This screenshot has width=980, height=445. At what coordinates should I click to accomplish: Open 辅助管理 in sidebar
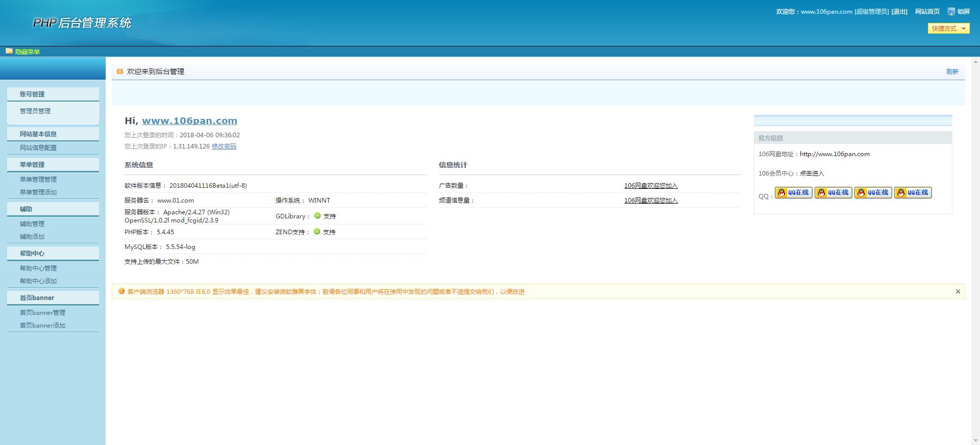tap(32, 224)
